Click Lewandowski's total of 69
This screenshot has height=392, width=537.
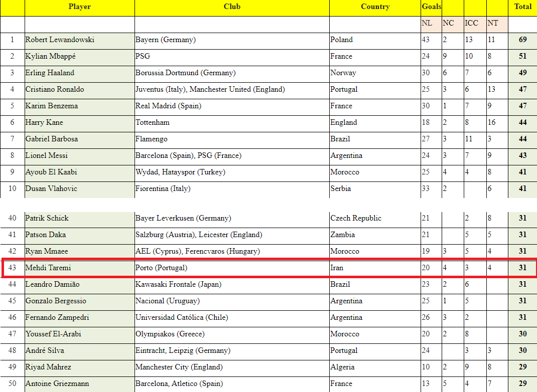522,40
